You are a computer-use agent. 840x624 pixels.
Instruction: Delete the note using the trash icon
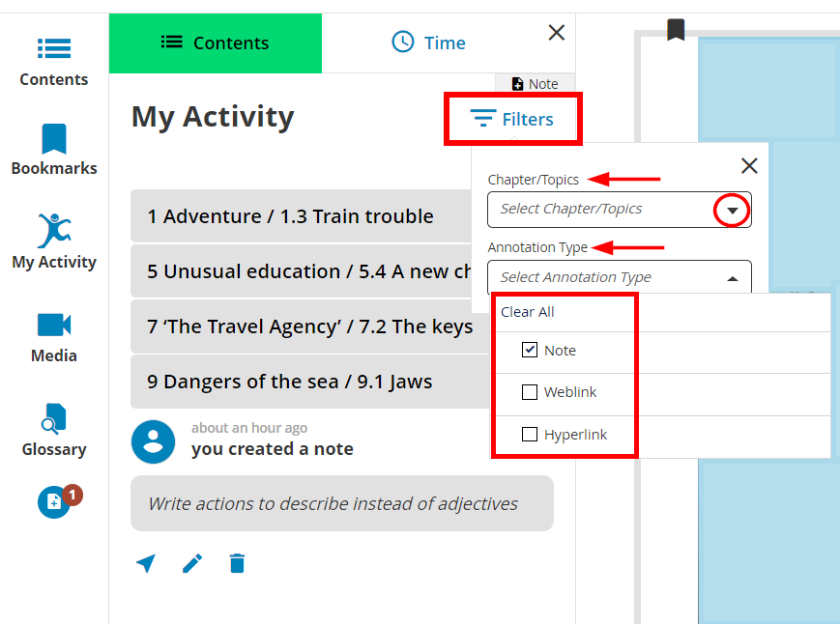tap(237, 563)
